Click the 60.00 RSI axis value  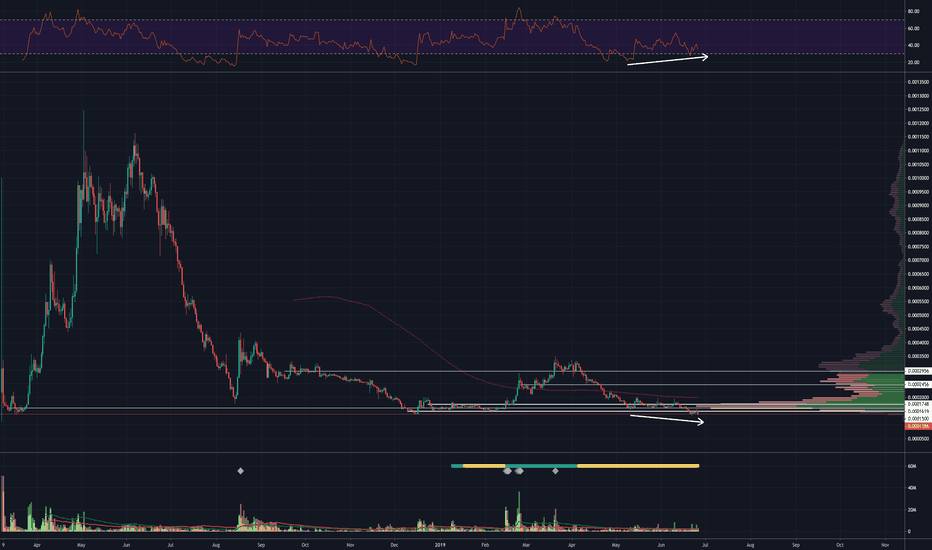[x=914, y=29]
